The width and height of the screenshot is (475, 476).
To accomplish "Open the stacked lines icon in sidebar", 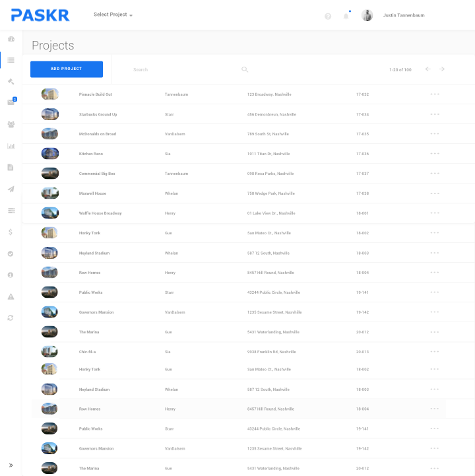I will click(11, 211).
